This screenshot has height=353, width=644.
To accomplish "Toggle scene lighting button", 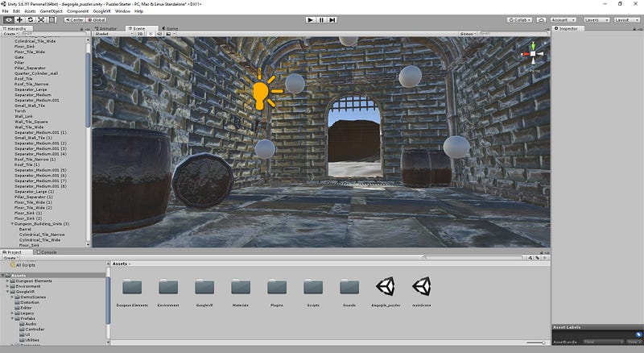I will 150,35.
